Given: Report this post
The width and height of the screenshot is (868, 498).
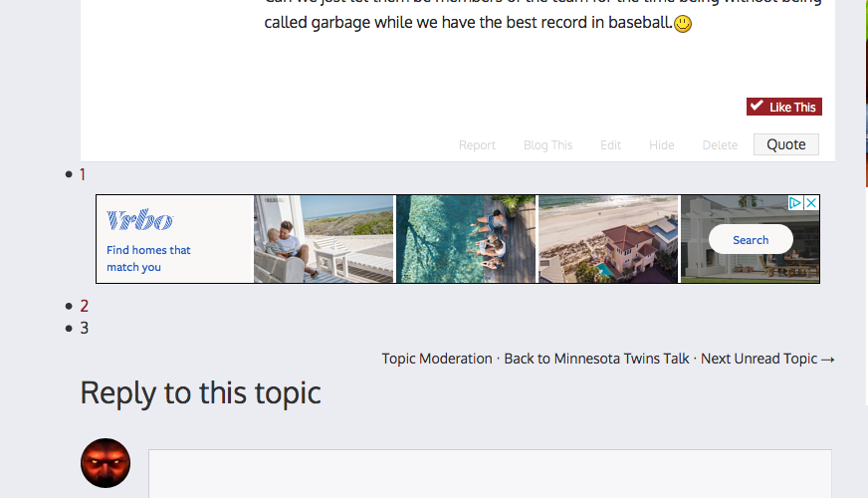Looking at the screenshot, I should tap(477, 145).
